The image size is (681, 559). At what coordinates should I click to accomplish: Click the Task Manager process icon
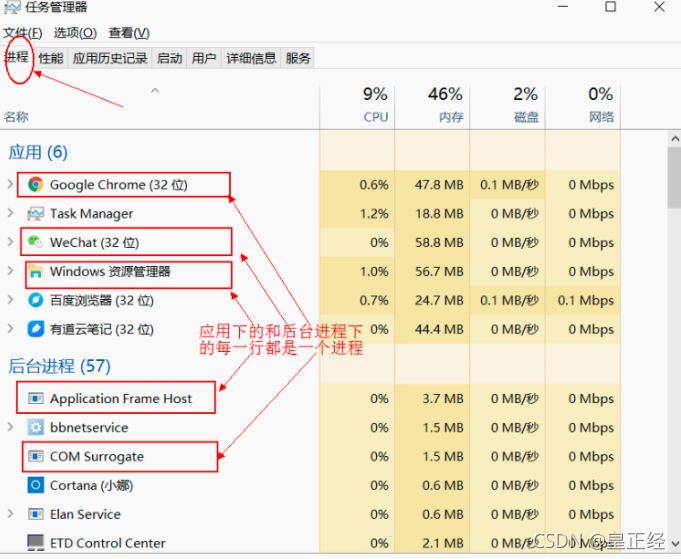[35, 214]
